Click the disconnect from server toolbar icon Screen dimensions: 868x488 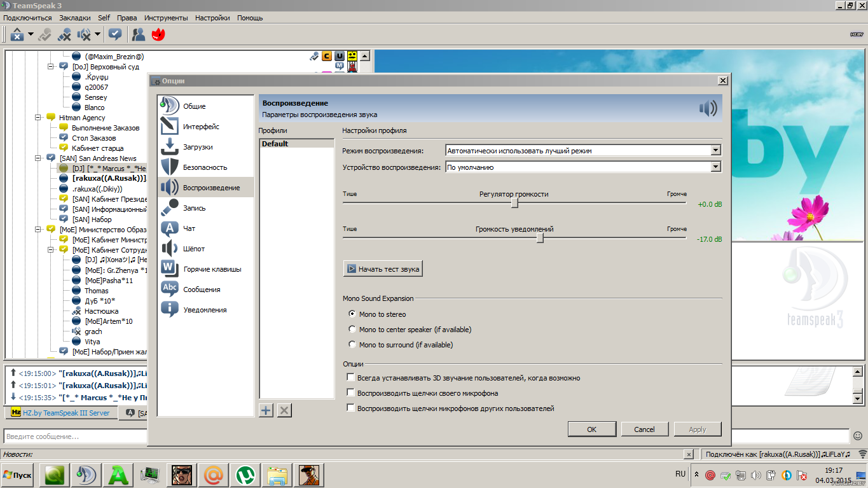pyautogui.click(x=17, y=34)
